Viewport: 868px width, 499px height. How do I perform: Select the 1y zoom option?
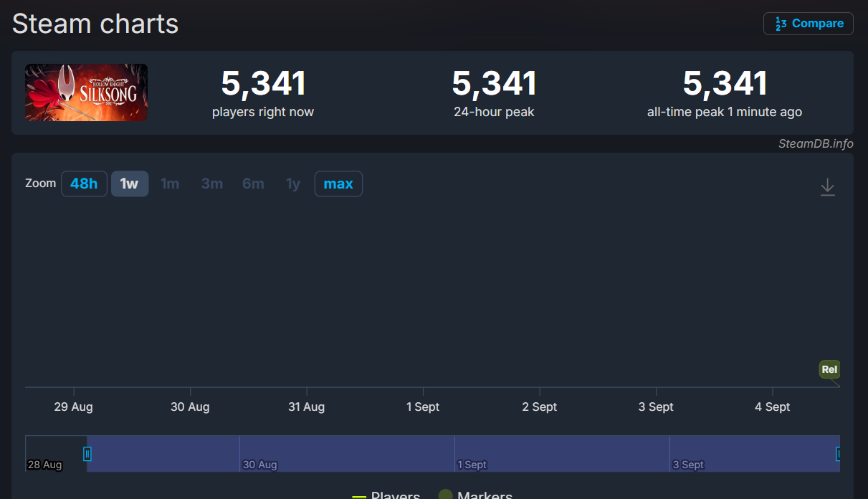click(293, 184)
